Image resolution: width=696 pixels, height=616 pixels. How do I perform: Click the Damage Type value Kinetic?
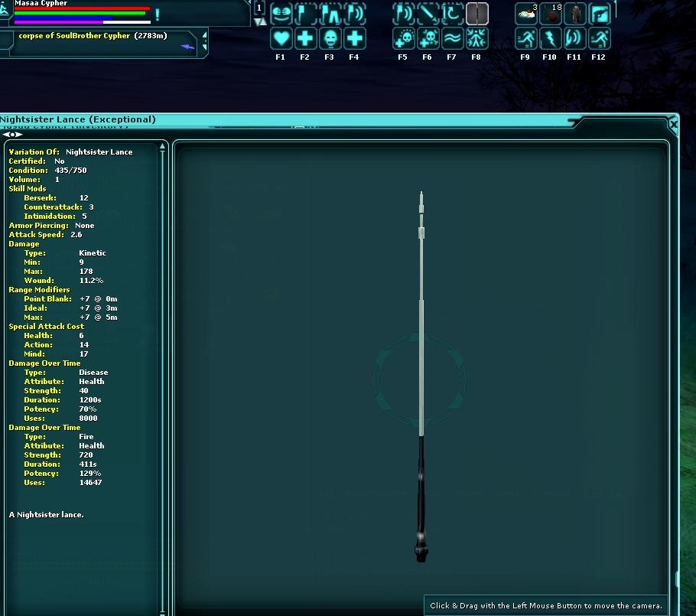(93, 253)
